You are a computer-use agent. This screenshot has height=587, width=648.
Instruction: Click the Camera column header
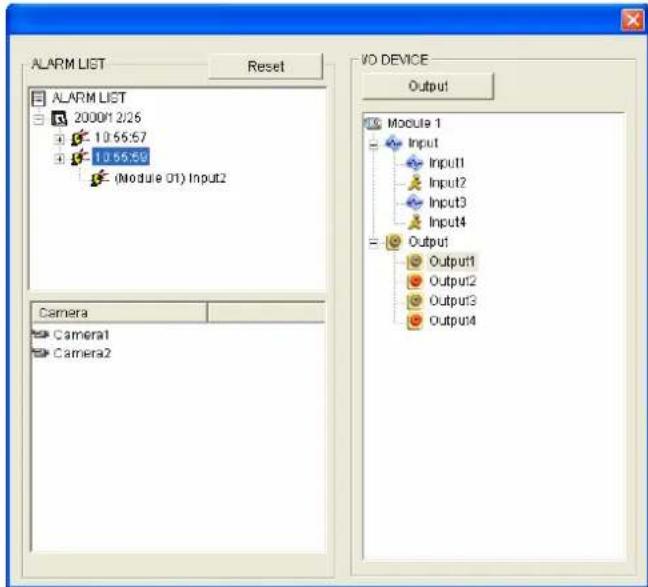click(119, 313)
